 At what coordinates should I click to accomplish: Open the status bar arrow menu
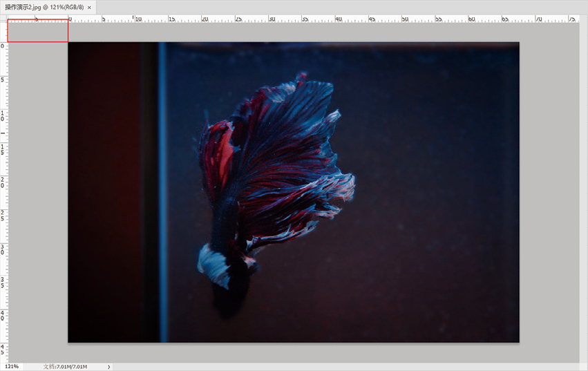108,367
